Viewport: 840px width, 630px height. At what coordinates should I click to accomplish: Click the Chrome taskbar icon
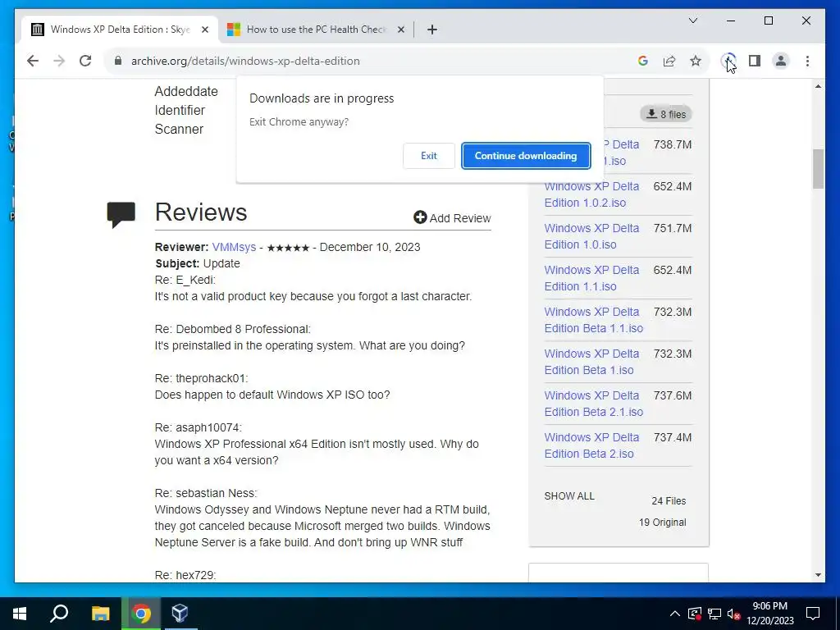point(141,614)
